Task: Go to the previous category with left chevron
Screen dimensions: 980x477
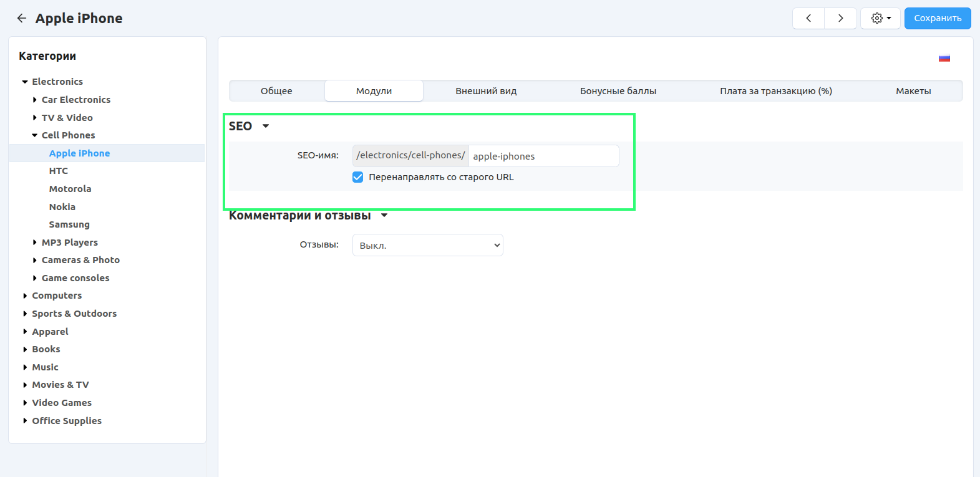Action: [x=808, y=19]
